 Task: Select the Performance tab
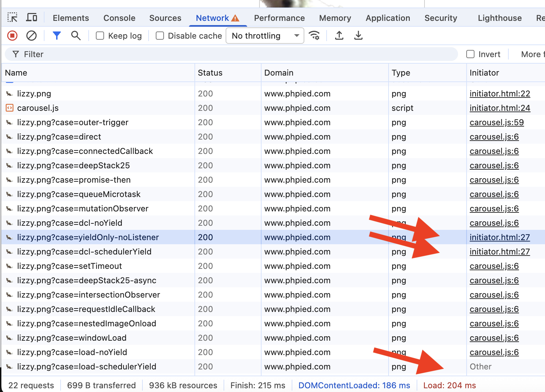click(x=279, y=18)
